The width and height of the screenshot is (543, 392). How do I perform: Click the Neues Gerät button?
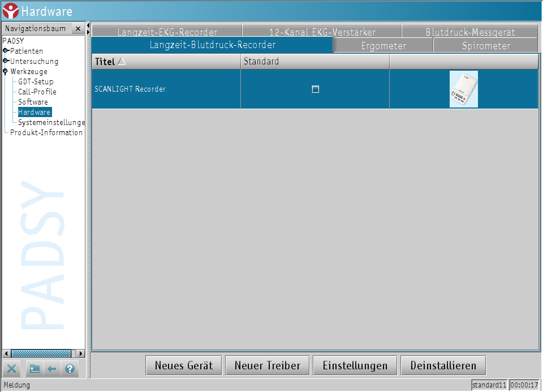184,365
